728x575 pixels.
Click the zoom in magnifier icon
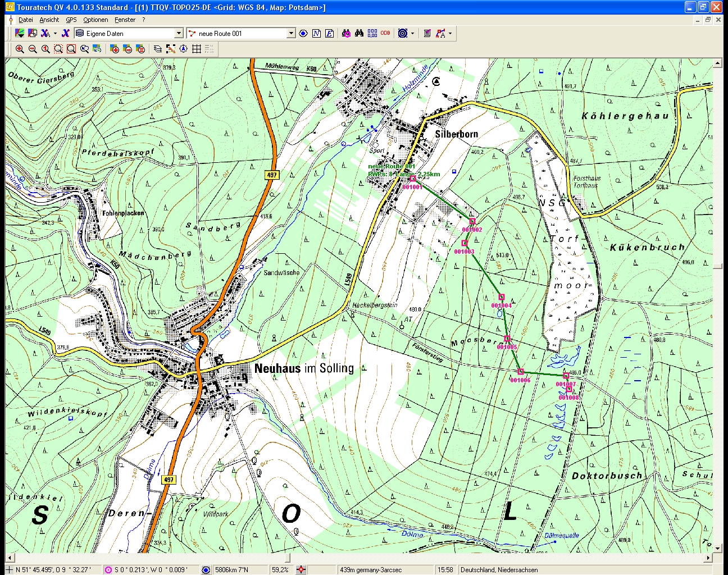[x=20, y=49]
